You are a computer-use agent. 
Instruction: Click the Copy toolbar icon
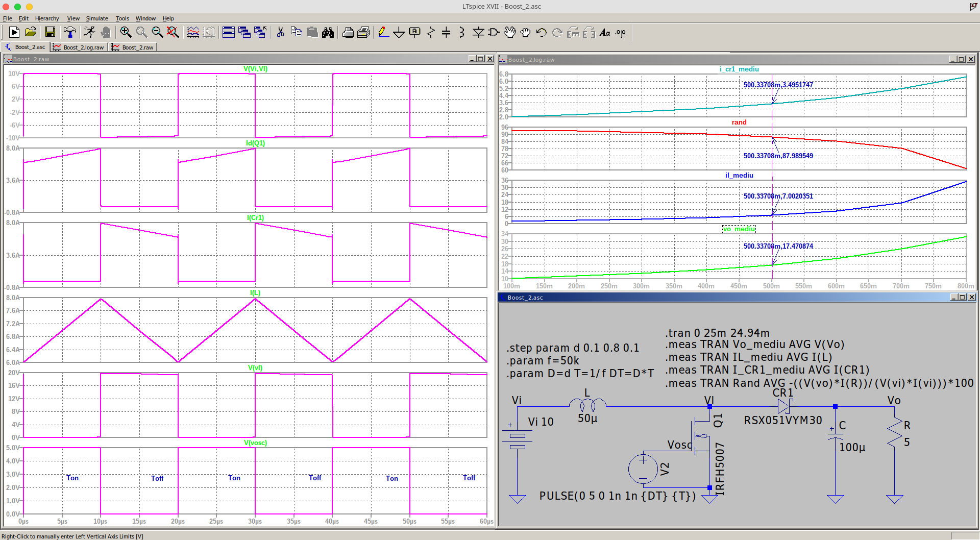pos(296,33)
